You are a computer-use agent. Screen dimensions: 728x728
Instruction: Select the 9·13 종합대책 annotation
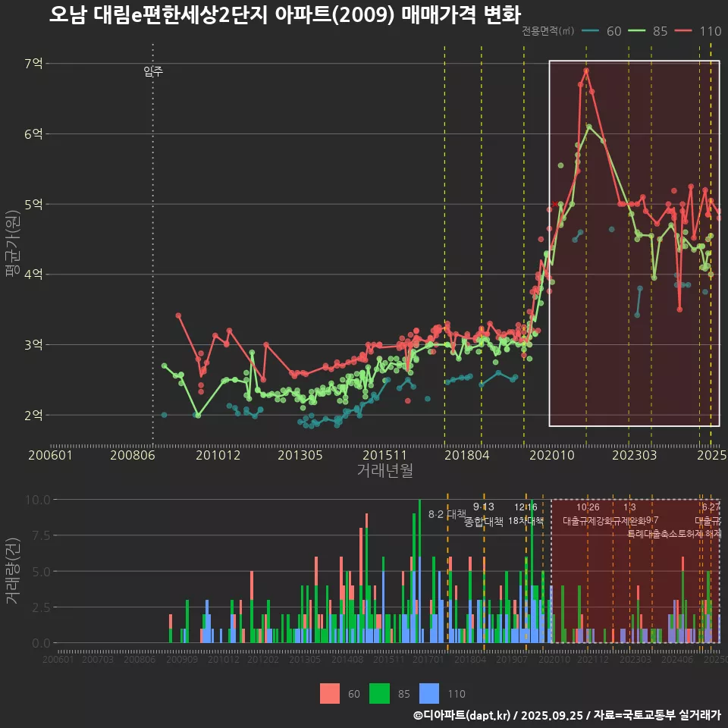(x=484, y=514)
